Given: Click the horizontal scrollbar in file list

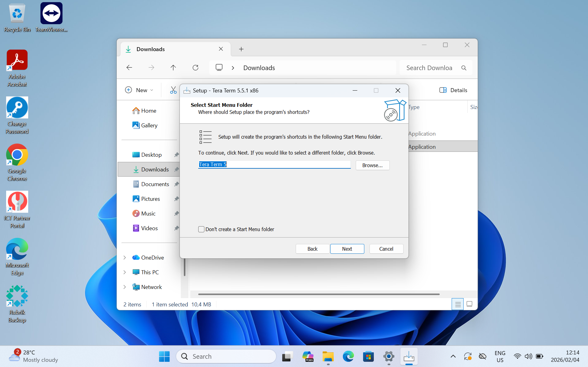Looking at the screenshot, I should click(319, 294).
